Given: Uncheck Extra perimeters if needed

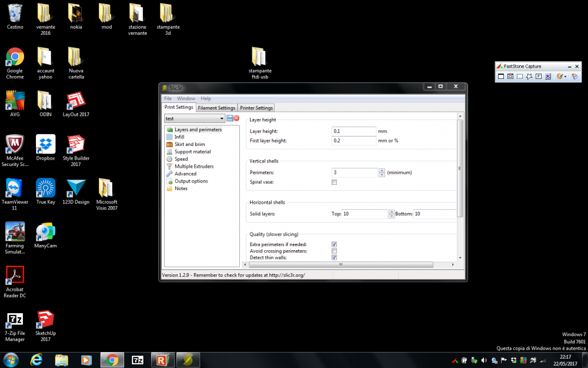Looking at the screenshot, I should coord(334,244).
